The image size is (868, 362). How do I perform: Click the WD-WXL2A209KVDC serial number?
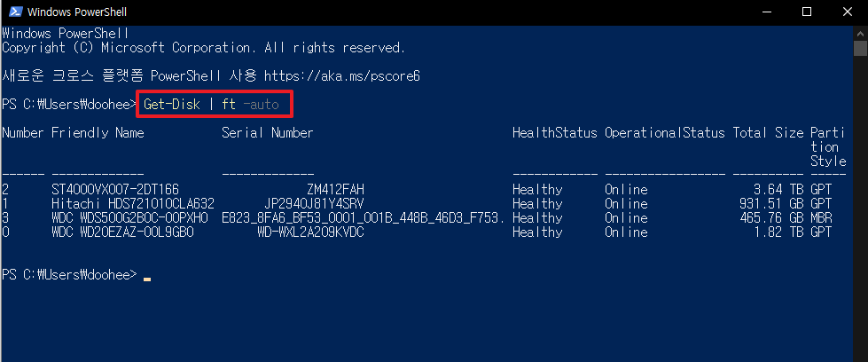coord(310,232)
